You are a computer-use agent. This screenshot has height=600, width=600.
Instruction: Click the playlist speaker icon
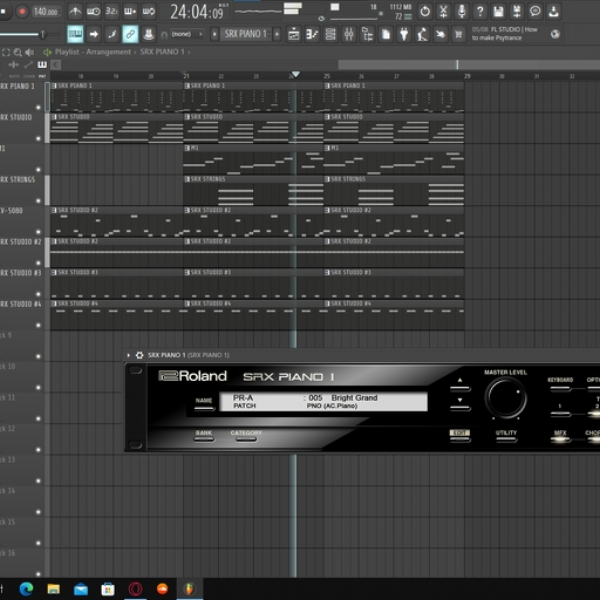point(29,52)
